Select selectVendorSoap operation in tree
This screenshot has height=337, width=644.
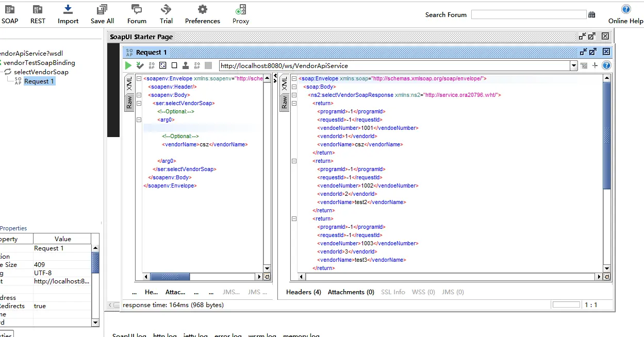coord(41,72)
